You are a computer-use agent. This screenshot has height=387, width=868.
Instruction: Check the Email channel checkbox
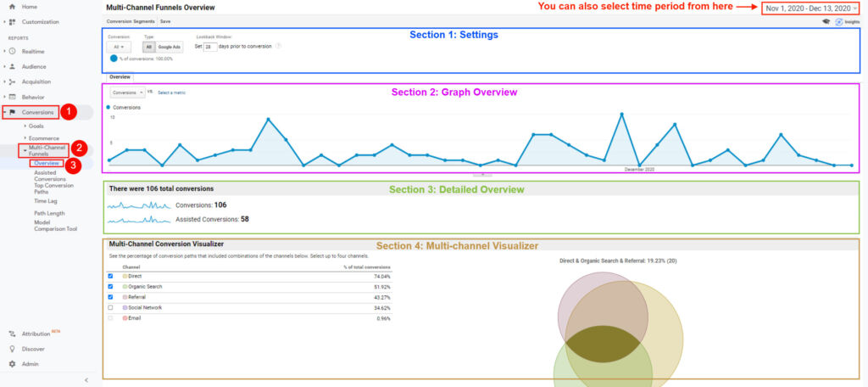coord(110,318)
